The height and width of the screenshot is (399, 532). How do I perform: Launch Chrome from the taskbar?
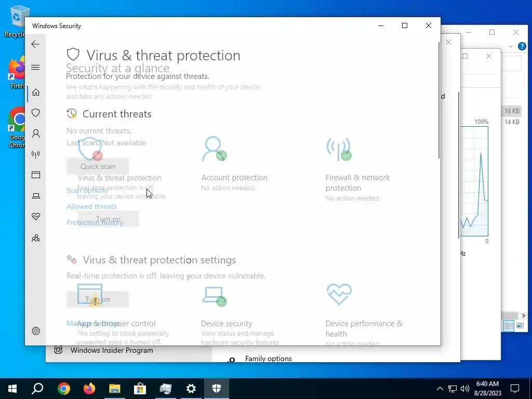coord(63,389)
